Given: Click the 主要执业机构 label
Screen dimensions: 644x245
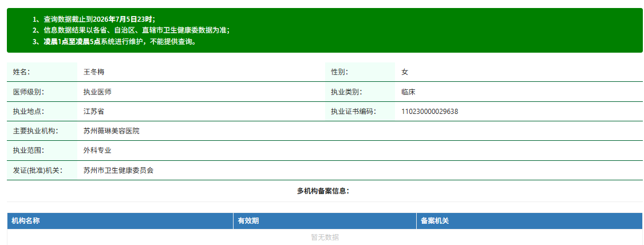Looking at the screenshot, I should pos(35,131).
